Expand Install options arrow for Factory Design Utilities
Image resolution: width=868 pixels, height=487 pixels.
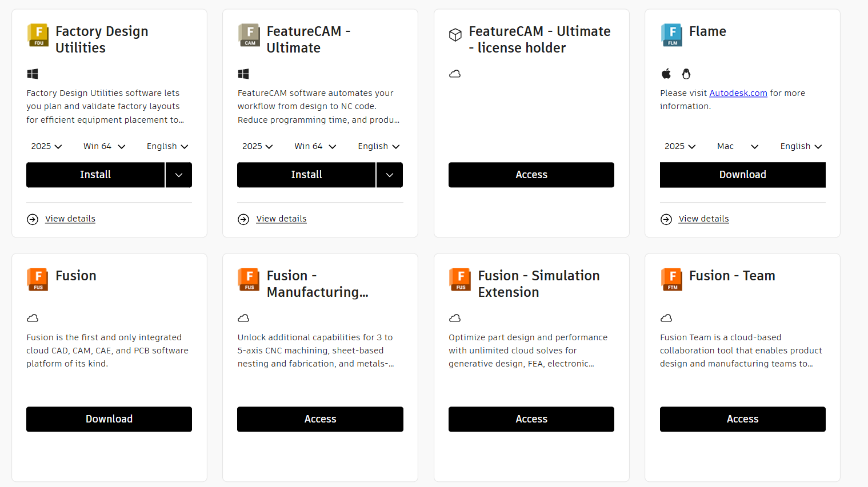[179, 175]
